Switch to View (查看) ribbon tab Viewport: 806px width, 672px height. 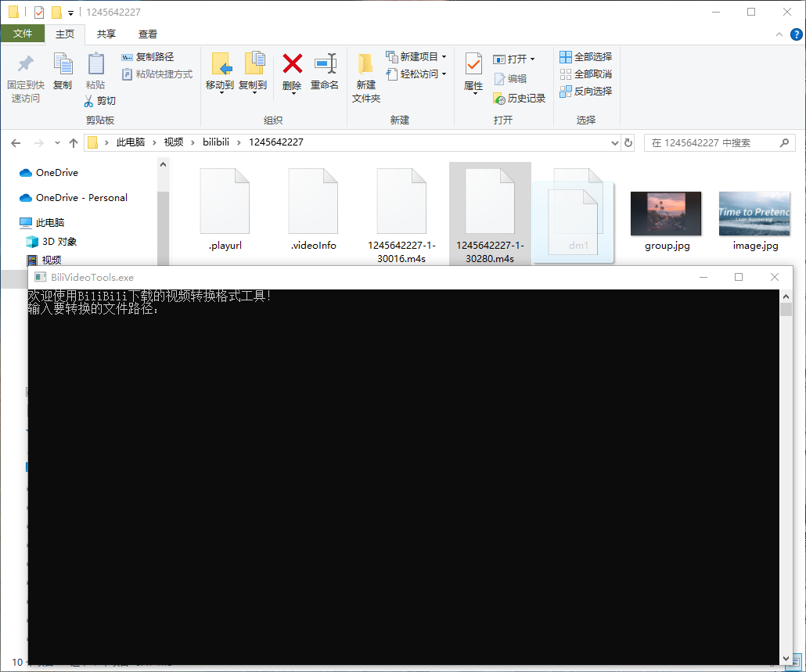tap(148, 34)
